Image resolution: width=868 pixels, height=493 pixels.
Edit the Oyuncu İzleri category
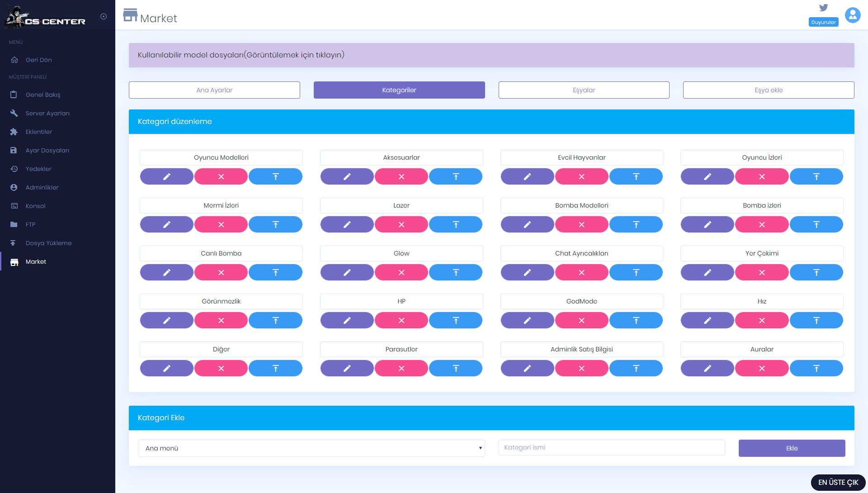click(708, 176)
